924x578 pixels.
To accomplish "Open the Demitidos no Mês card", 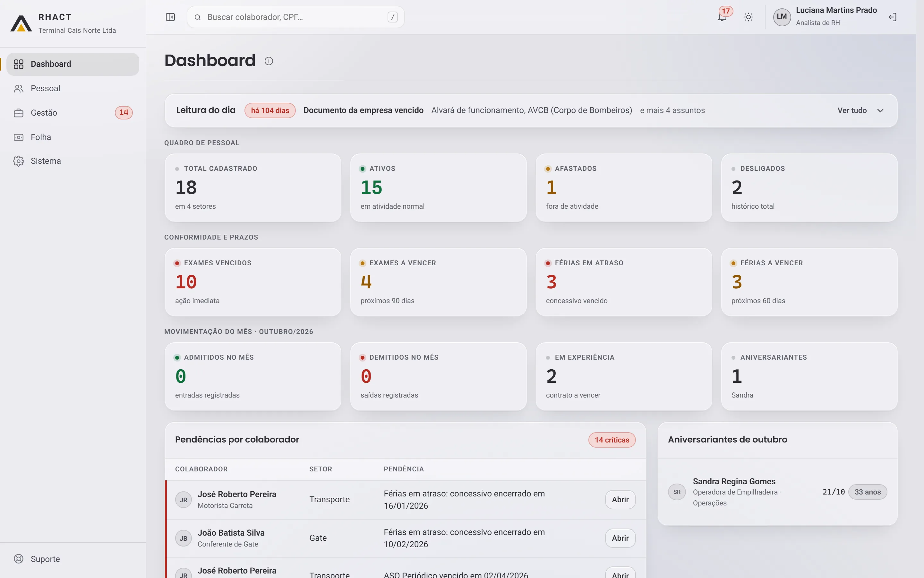I will pos(438,377).
